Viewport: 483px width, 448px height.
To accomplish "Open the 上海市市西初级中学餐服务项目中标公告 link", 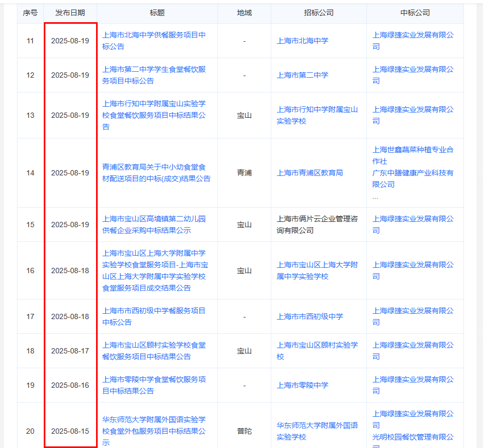I will pyautogui.click(x=154, y=316).
